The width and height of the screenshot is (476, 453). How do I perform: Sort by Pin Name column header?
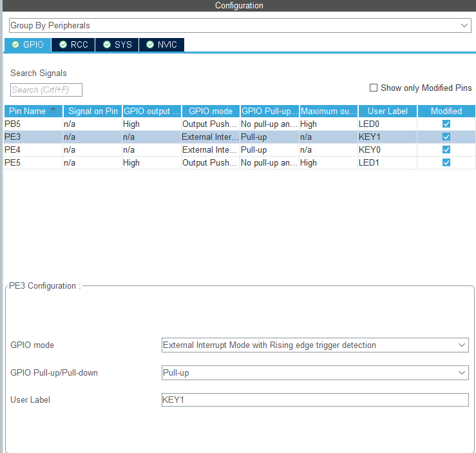[33, 111]
